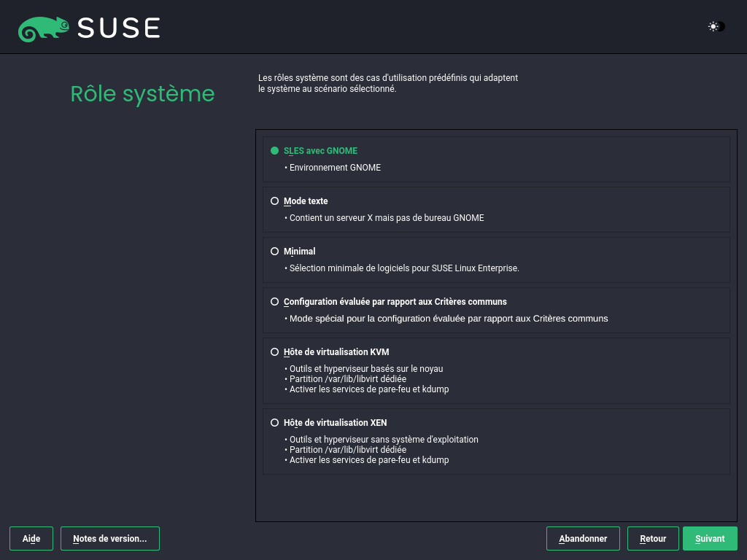This screenshot has width=747, height=560.
Task: Click the 'Les rôles système sont des cas' description
Action: (x=388, y=83)
